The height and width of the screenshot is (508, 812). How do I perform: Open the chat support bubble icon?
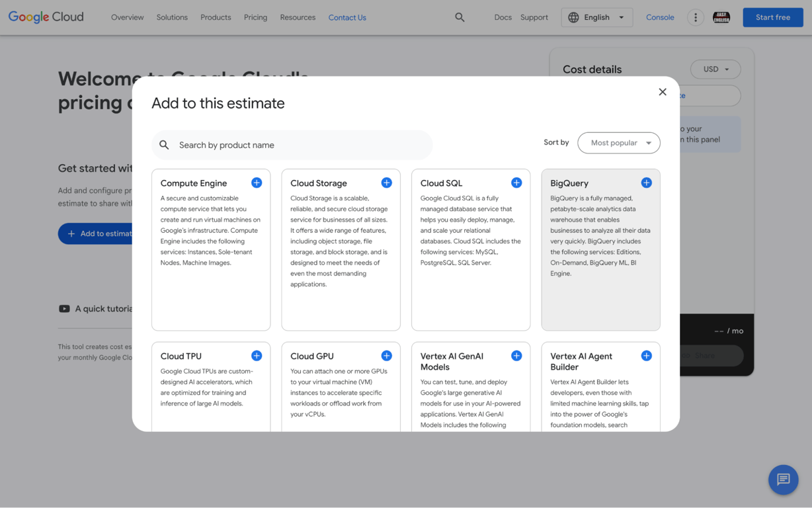coord(784,480)
